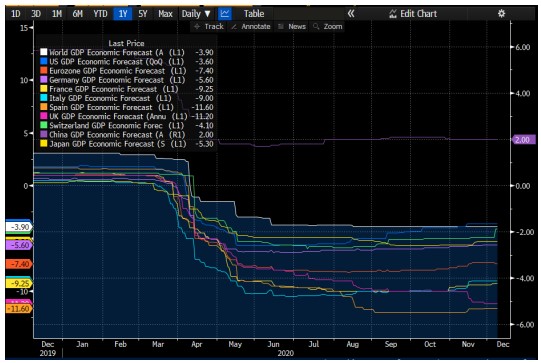Click the violet China GDP legend swatch
This screenshot has width=541, height=363.
click(43, 135)
